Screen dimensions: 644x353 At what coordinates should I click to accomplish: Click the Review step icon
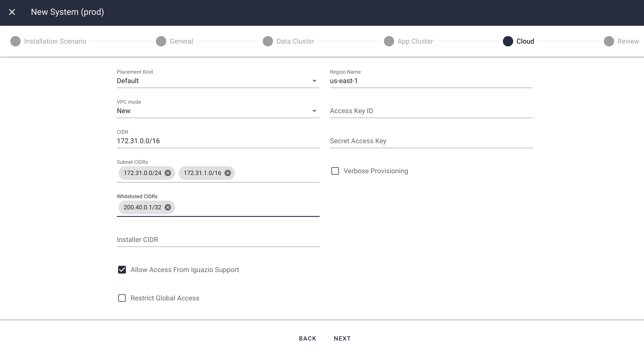(x=609, y=41)
